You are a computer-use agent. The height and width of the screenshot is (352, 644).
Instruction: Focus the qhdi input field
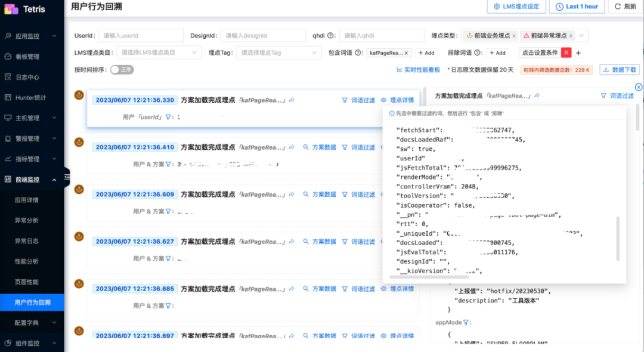pos(382,36)
